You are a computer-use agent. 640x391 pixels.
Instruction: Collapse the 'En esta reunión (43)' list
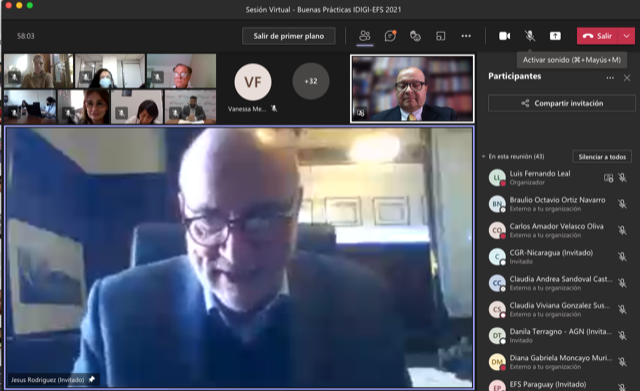(x=484, y=156)
